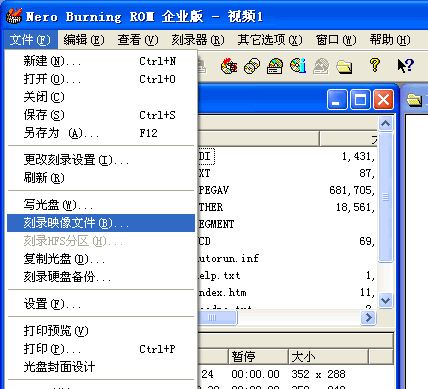
Task: Click the yellow folder file browser icon
Action: click(x=344, y=66)
